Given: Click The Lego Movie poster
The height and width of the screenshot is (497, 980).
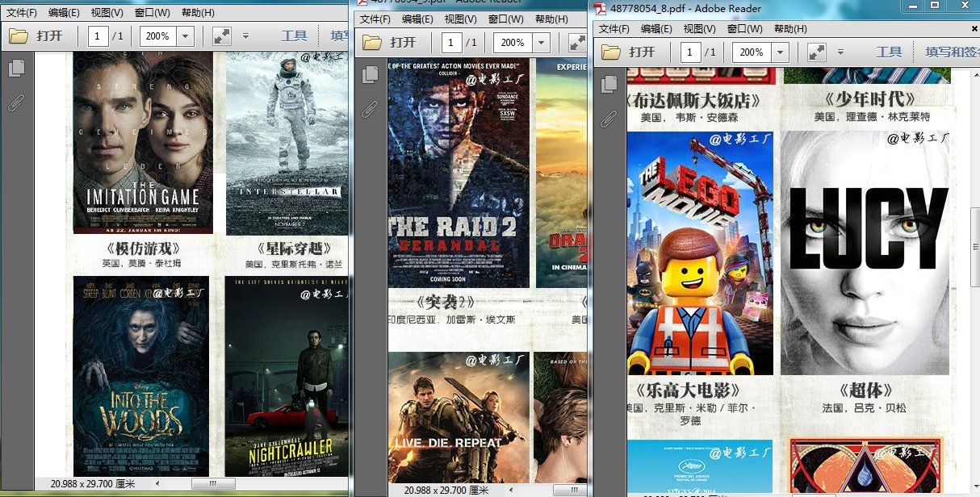Looking at the screenshot, I should coord(700,253).
